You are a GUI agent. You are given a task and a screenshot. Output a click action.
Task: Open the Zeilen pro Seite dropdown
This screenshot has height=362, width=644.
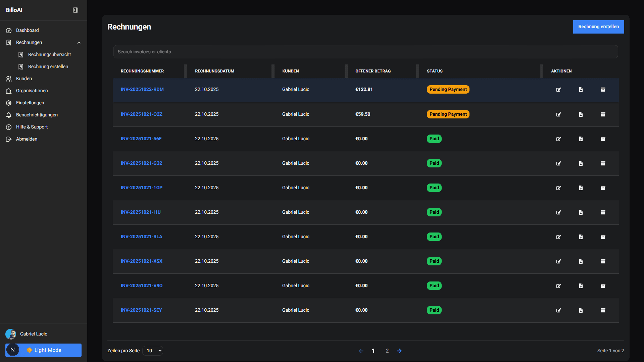click(153, 351)
